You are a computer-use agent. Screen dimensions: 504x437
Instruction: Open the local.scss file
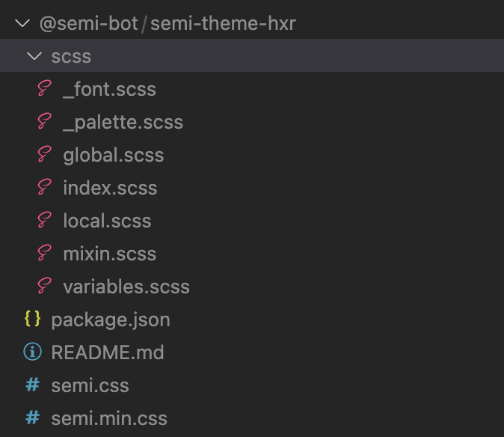pyautogui.click(x=107, y=221)
